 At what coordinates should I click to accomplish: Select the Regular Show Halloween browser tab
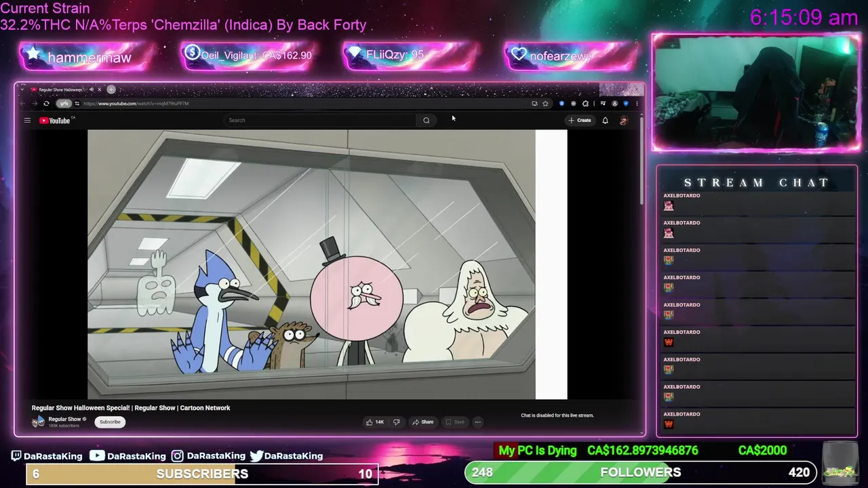coord(60,89)
